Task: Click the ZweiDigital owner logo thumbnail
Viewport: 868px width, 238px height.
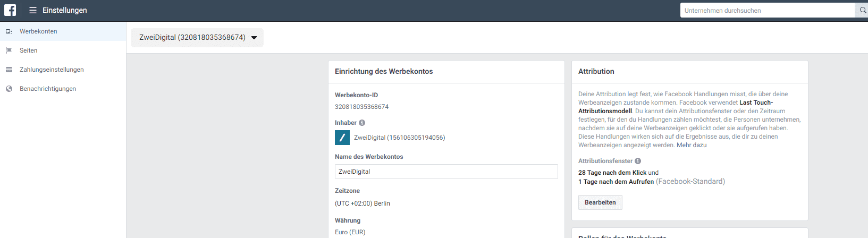Action: [342, 138]
